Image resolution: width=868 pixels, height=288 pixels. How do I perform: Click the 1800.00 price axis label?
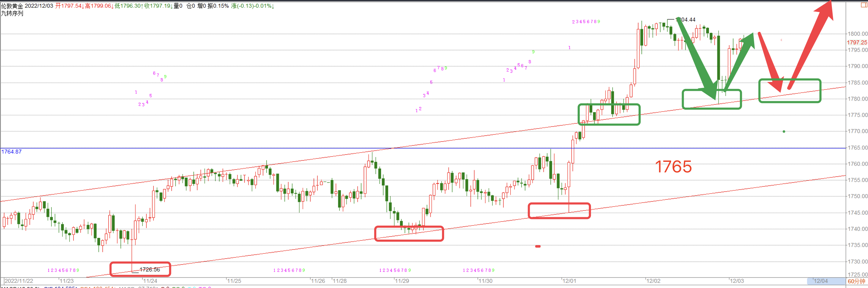[857, 34]
